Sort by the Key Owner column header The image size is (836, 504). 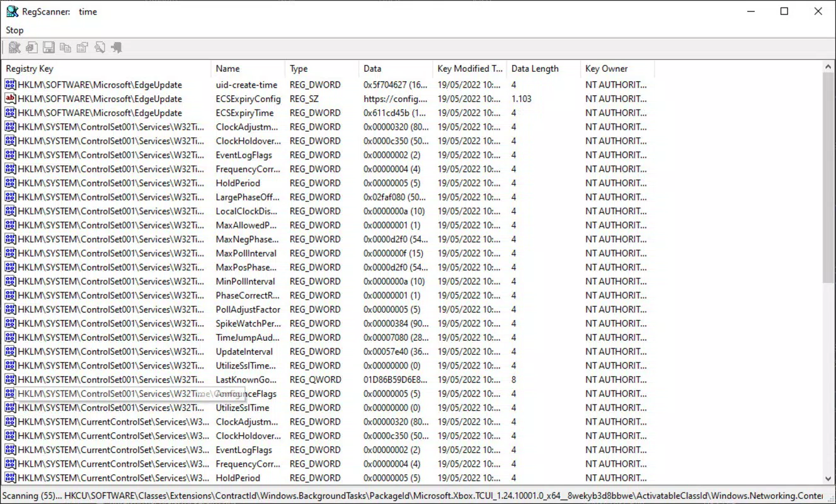[617, 69]
